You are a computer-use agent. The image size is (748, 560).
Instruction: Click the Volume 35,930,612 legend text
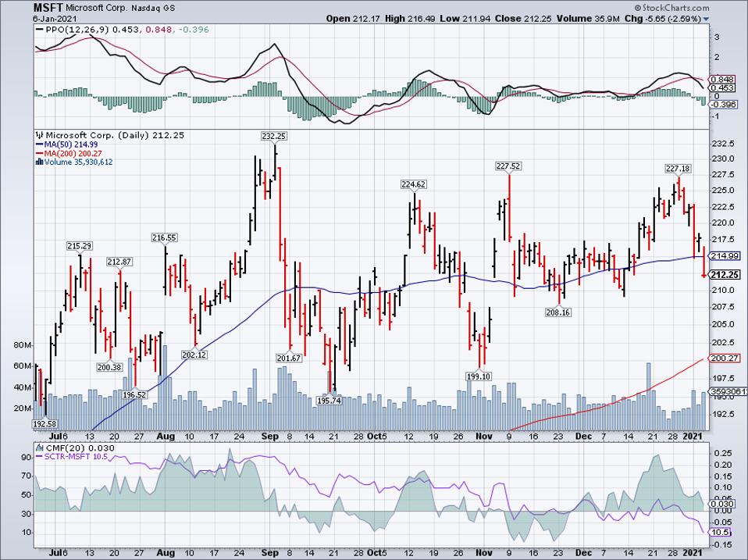coord(79,162)
